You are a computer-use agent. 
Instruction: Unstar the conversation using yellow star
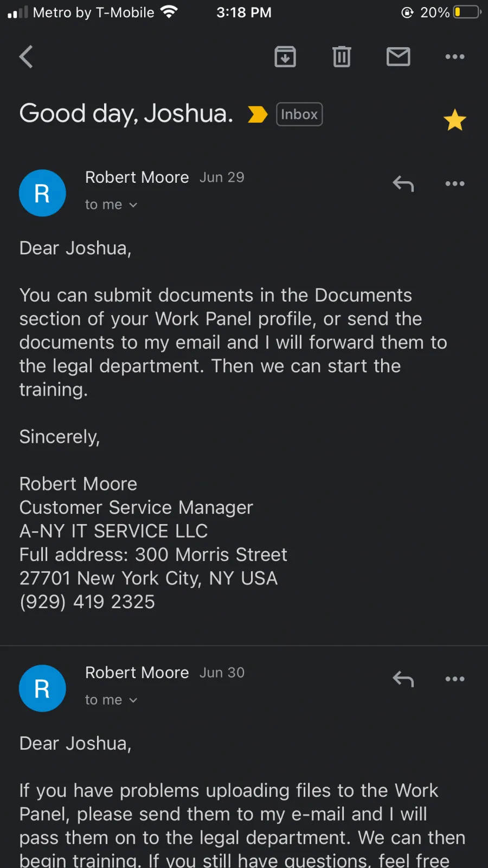point(455,120)
